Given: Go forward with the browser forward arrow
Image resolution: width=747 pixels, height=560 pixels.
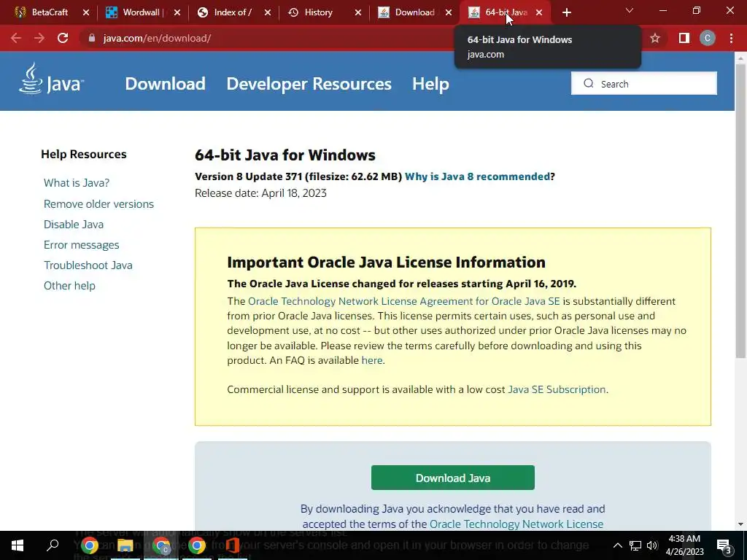Looking at the screenshot, I should click(39, 38).
